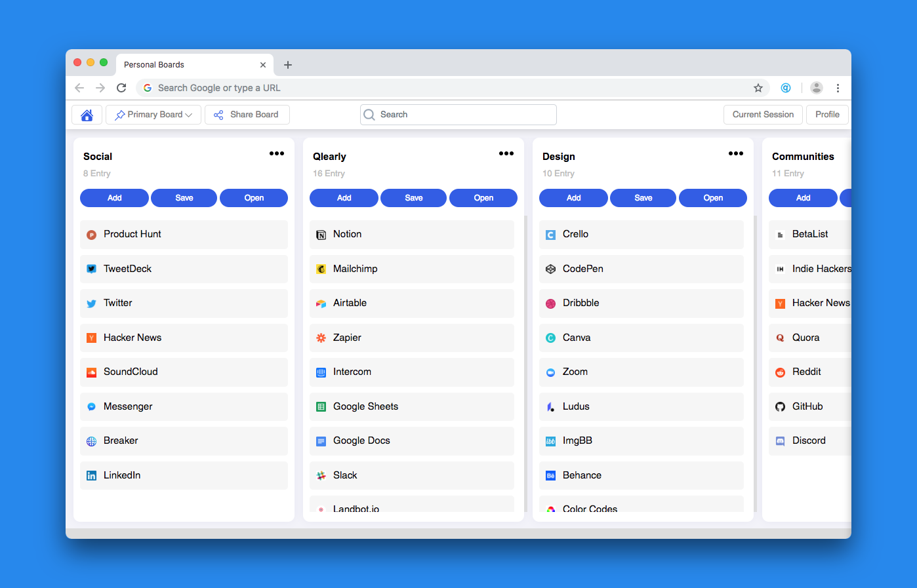The width and height of the screenshot is (917, 588).
Task: Save tabs into the Design column
Action: coord(643,198)
